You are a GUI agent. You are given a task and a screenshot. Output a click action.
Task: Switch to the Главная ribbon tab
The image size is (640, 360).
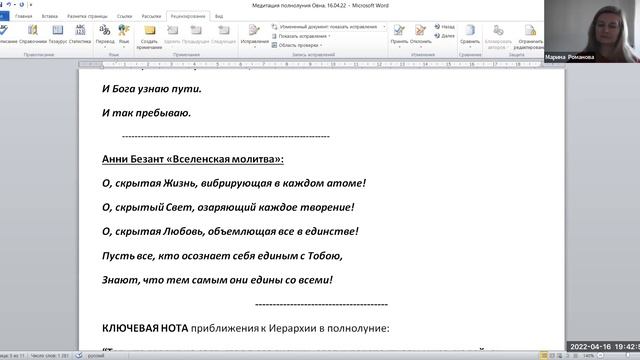pos(23,16)
